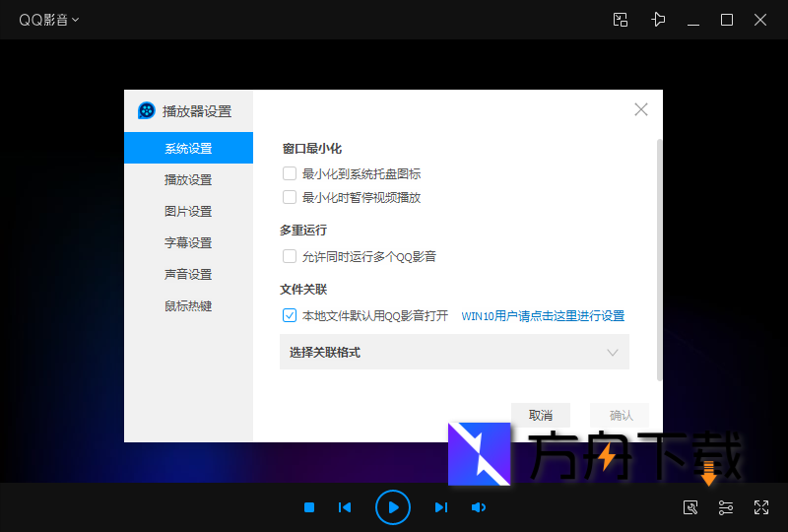Go to the 图片设置 tab
This screenshot has height=532, width=788.
pyautogui.click(x=188, y=211)
